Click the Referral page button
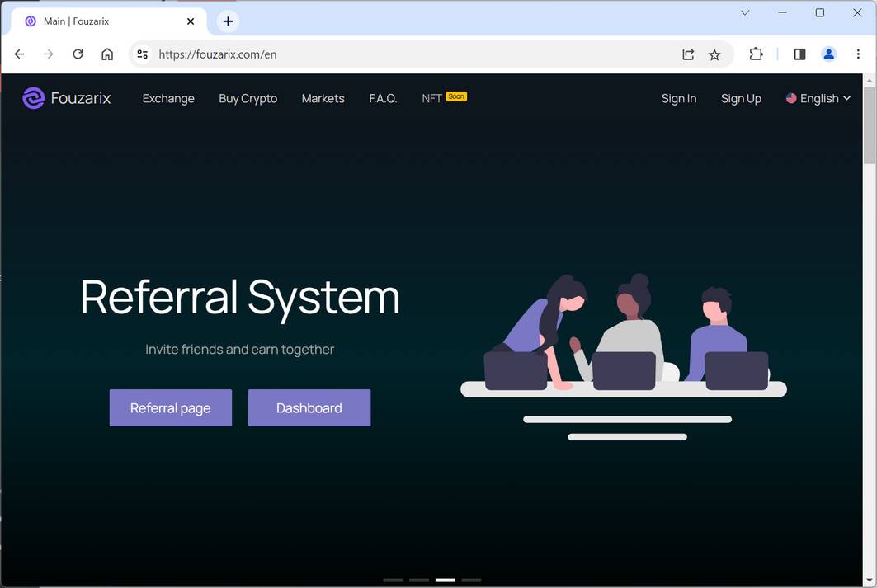The height and width of the screenshot is (588, 877). 170,407
